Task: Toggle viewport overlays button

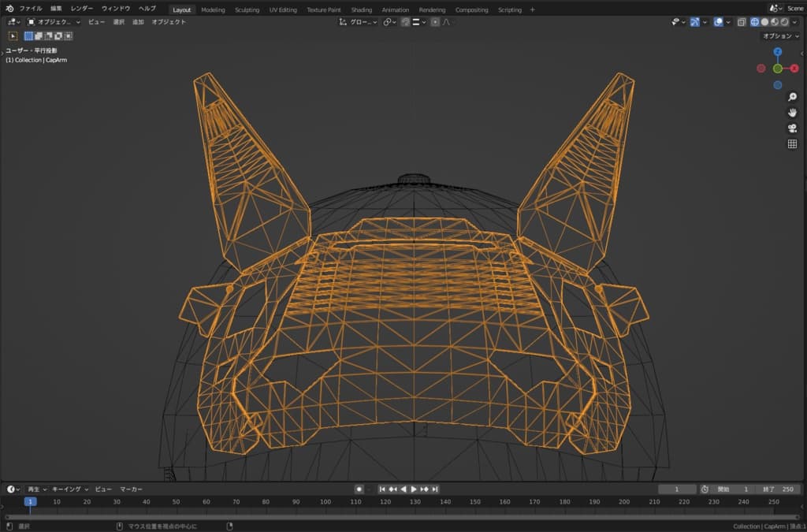Action: 718,22
